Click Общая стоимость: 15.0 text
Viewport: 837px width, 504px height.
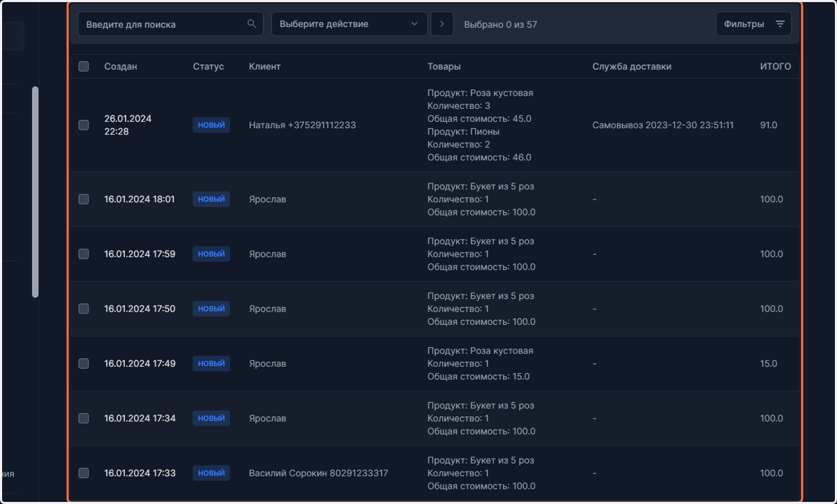(x=478, y=376)
